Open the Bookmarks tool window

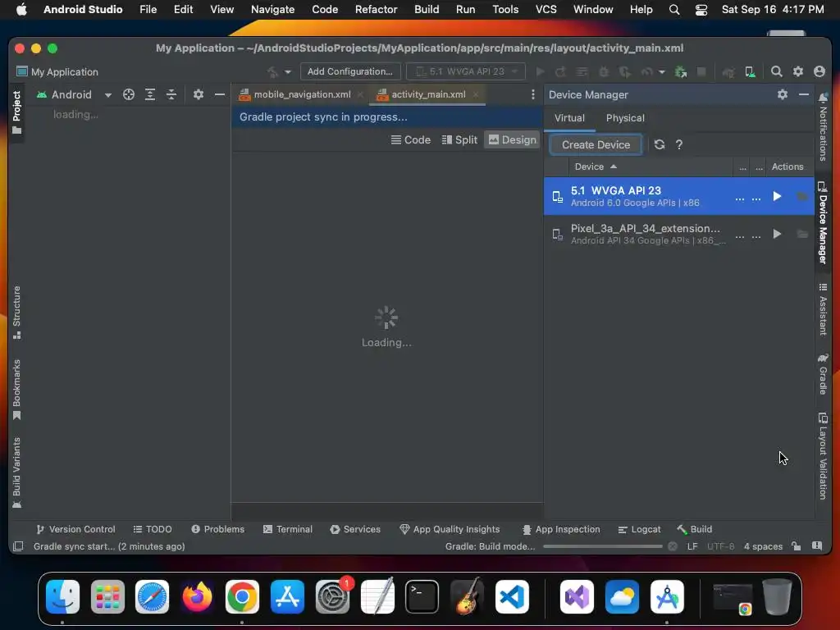pos(16,390)
